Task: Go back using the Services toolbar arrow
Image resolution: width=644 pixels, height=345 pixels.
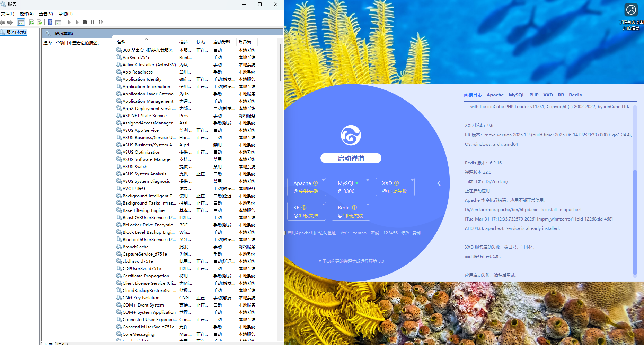Action: (x=3, y=22)
